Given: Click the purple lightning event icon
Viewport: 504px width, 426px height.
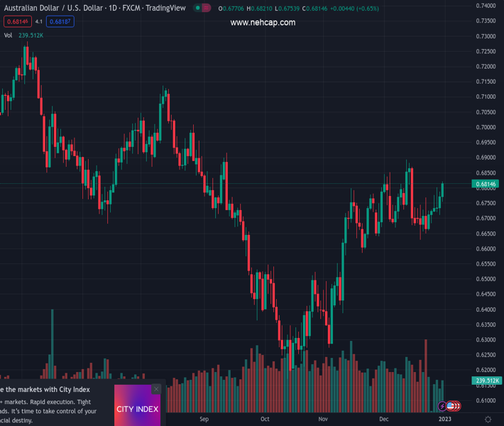Looking at the screenshot, I should [x=443, y=406].
